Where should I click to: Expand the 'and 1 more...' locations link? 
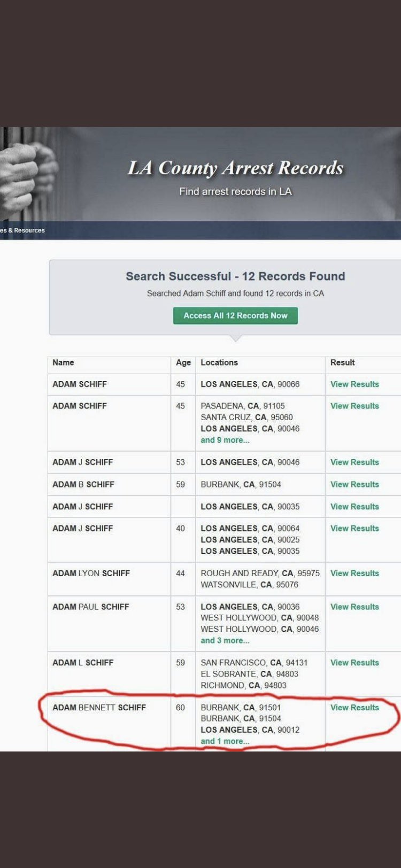225,741
